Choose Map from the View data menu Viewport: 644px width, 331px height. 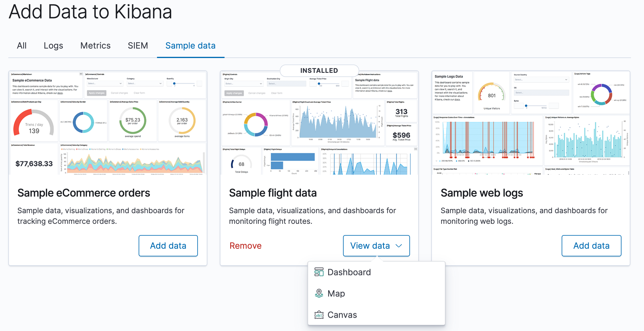coord(377,293)
